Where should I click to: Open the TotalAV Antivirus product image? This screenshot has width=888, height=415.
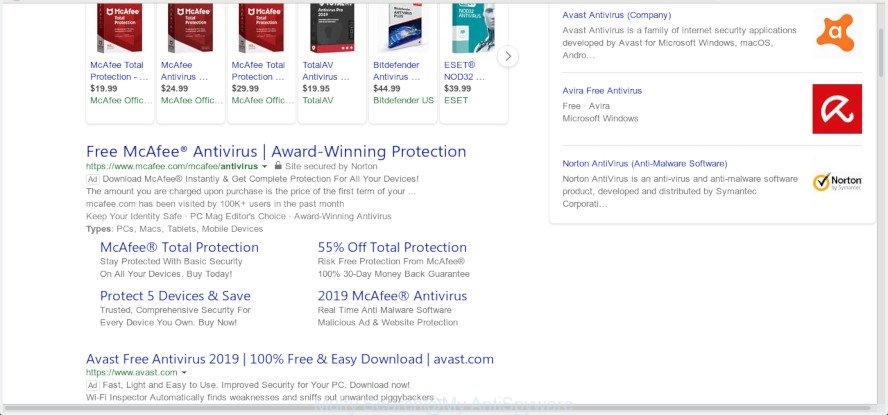332,28
